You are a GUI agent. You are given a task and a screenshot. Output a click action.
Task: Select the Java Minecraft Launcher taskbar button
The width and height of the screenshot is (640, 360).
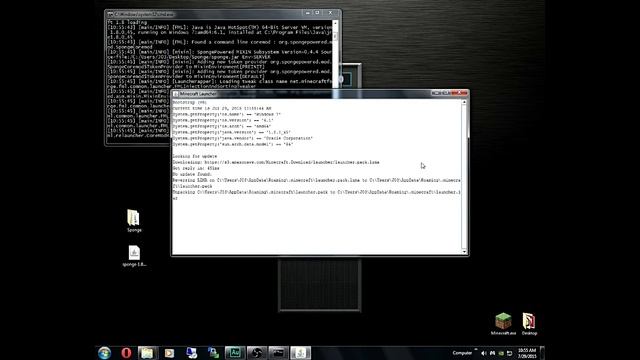(x=300, y=353)
